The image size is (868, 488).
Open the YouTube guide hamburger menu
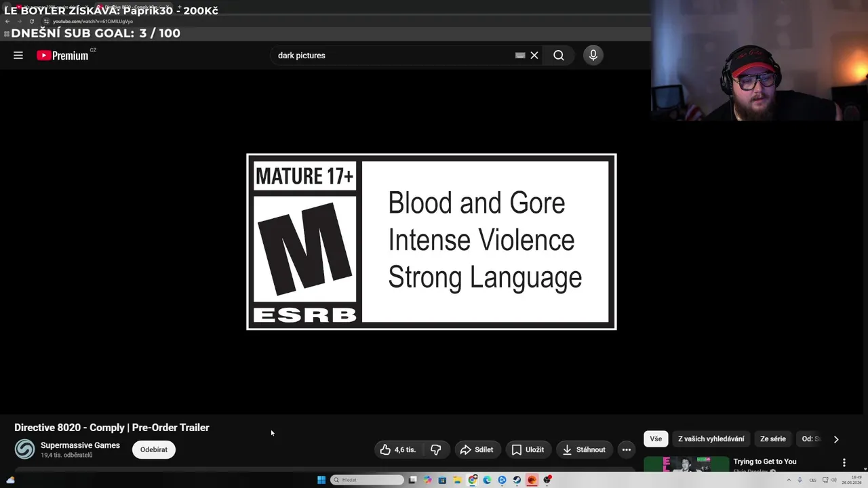(x=18, y=56)
